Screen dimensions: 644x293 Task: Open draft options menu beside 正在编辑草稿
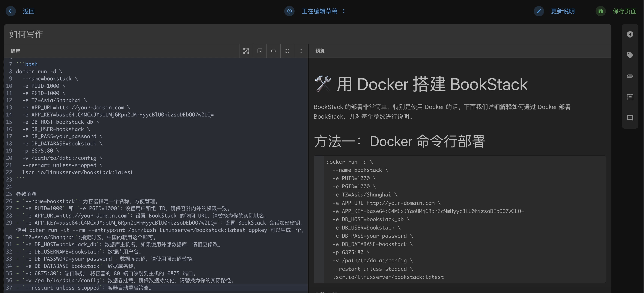pos(344,11)
